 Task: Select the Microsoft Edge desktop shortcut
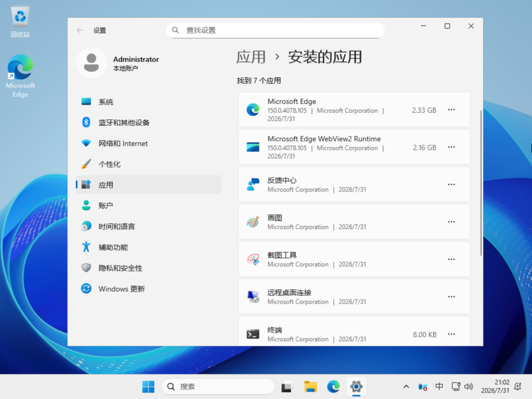pyautogui.click(x=20, y=76)
